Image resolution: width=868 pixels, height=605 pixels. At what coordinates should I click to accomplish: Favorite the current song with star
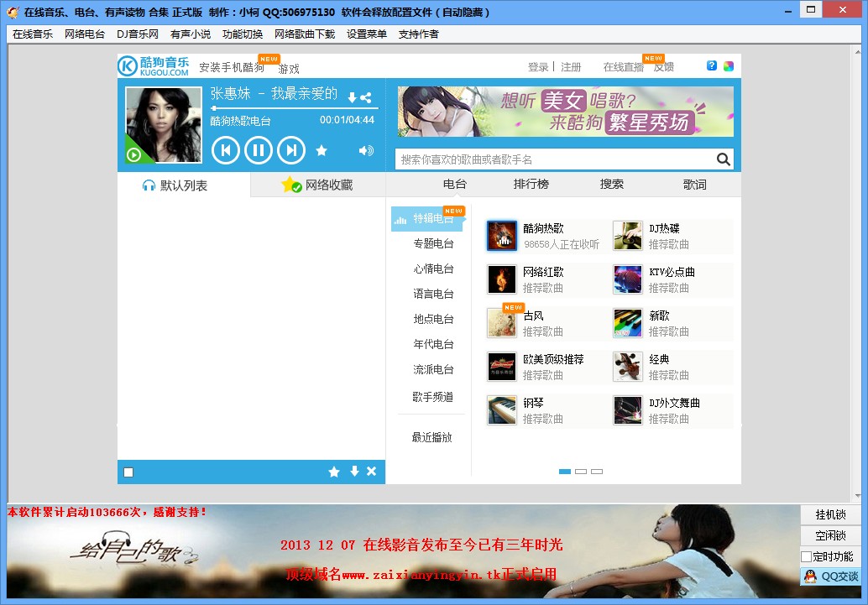[x=322, y=150]
